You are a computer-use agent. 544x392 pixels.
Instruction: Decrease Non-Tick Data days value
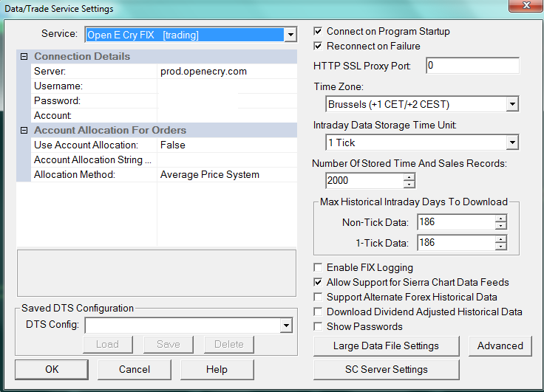(x=500, y=226)
